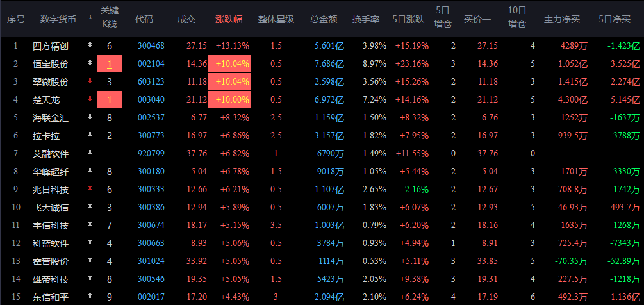The width and height of the screenshot is (644, 305).
Task: Click the marker icon beside 拉卡拉
Action: click(90, 135)
